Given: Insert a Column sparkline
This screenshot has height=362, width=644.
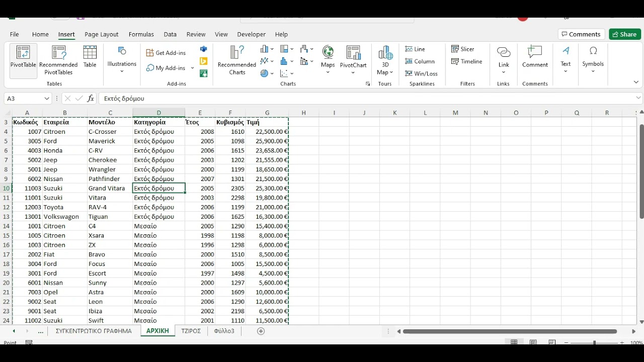Looking at the screenshot, I should tap(420, 61).
